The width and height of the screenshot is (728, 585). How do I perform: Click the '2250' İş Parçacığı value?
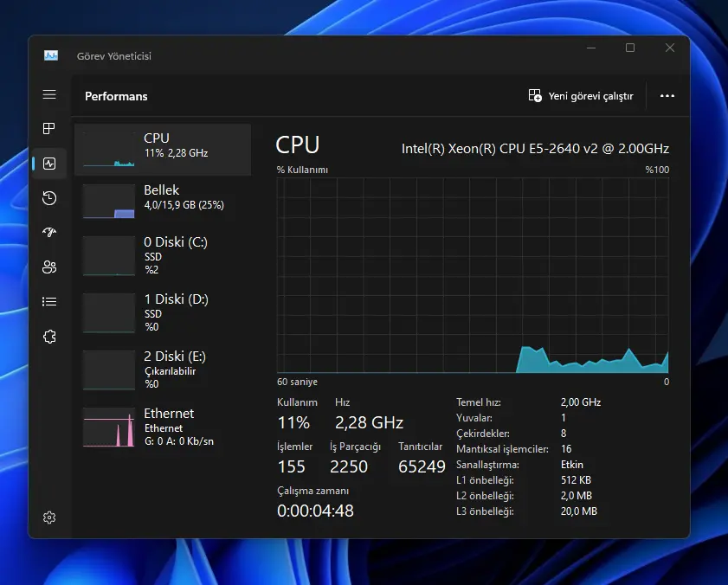point(349,466)
